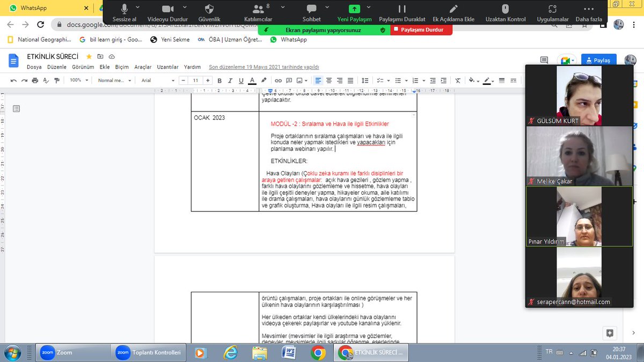Open the Görünüm menu
Image resolution: width=644 pixels, height=362 pixels.
coord(83,67)
